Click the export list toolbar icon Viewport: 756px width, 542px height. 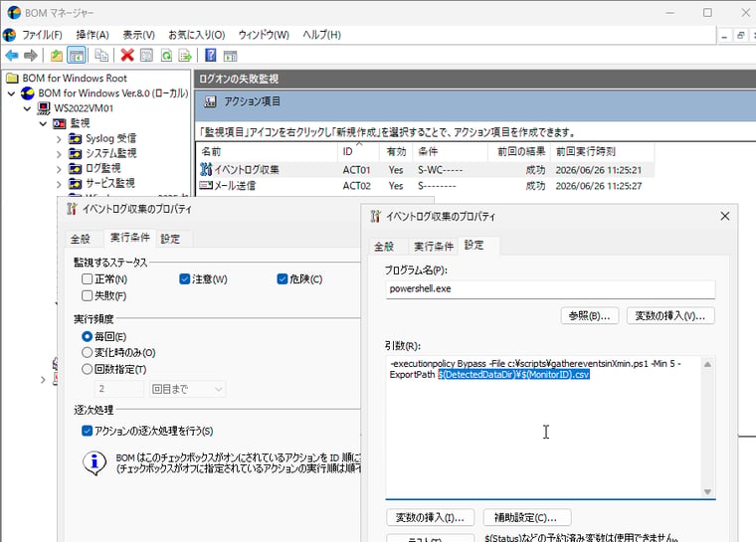185,56
